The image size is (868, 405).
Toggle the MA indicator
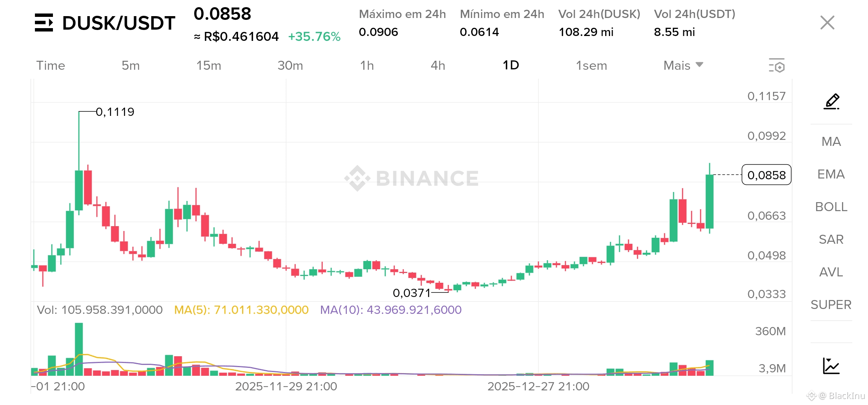click(x=831, y=142)
